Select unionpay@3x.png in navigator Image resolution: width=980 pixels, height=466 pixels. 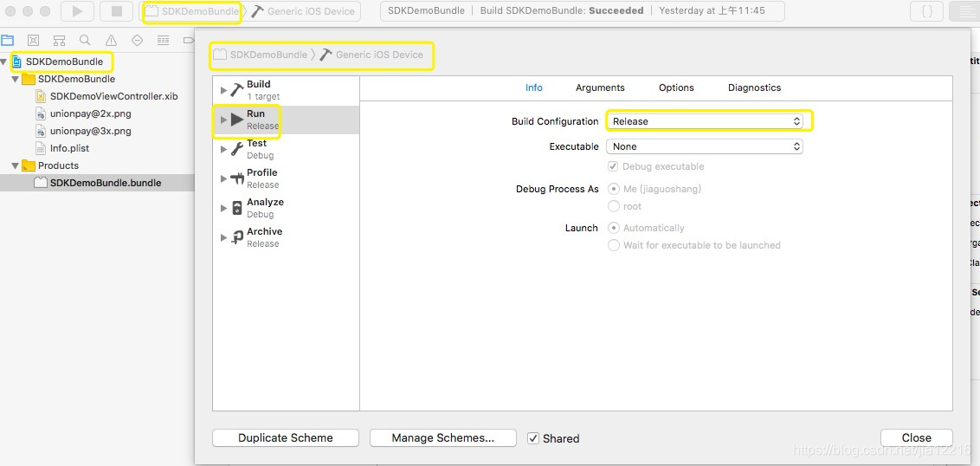(x=91, y=132)
